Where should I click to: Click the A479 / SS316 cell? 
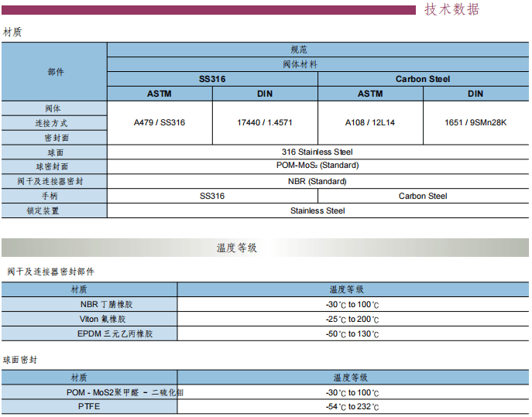(x=160, y=122)
